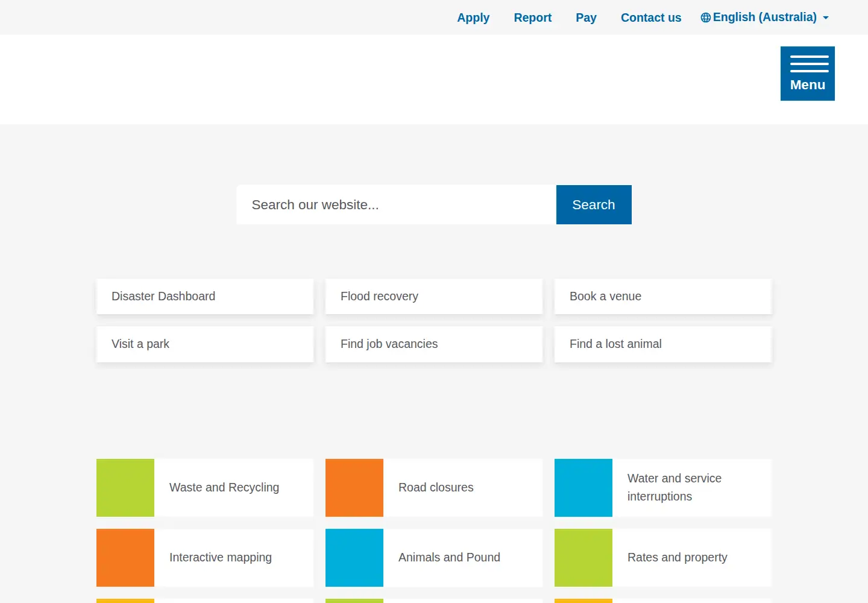The image size is (868, 603).
Task: Focus the Search our website field
Action: coord(396,205)
